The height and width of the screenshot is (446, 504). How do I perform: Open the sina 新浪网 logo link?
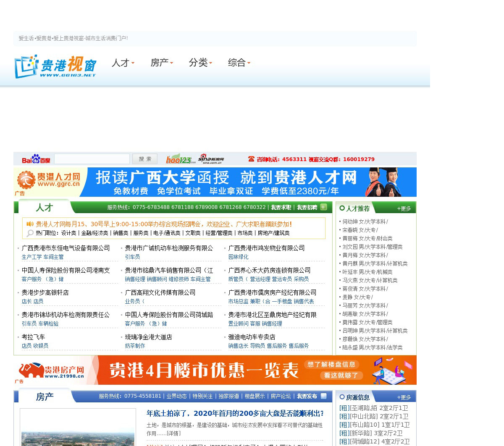[211, 159]
